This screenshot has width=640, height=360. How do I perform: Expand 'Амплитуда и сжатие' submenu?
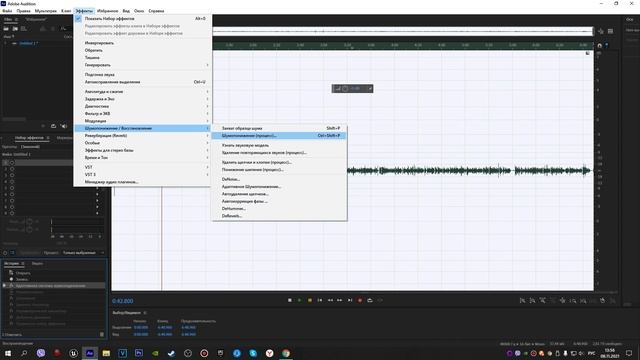pyautogui.click(x=142, y=91)
